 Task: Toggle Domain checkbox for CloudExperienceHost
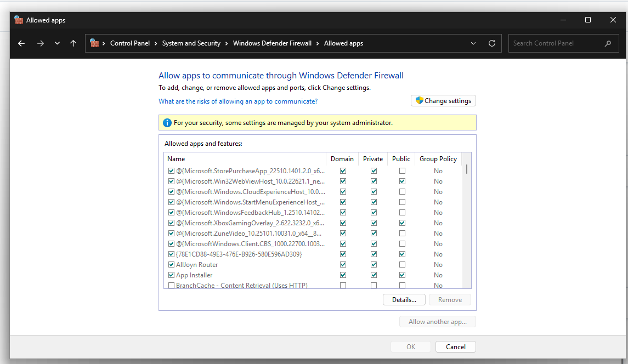[343, 192]
